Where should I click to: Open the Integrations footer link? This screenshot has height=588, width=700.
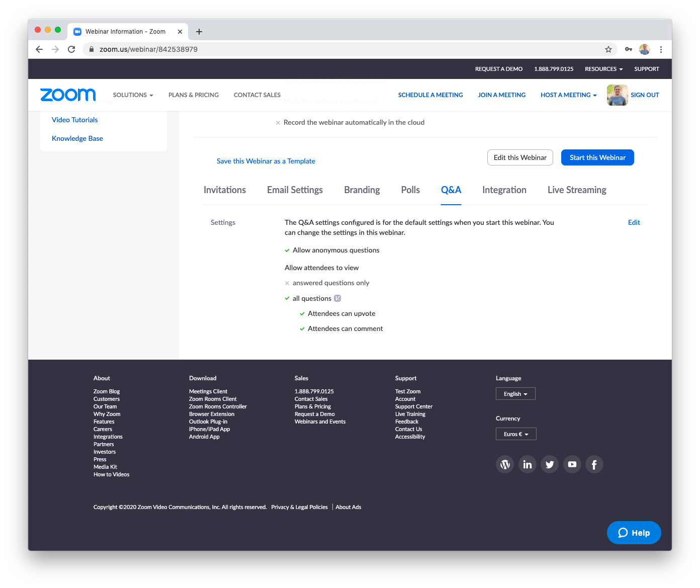click(108, 437)
